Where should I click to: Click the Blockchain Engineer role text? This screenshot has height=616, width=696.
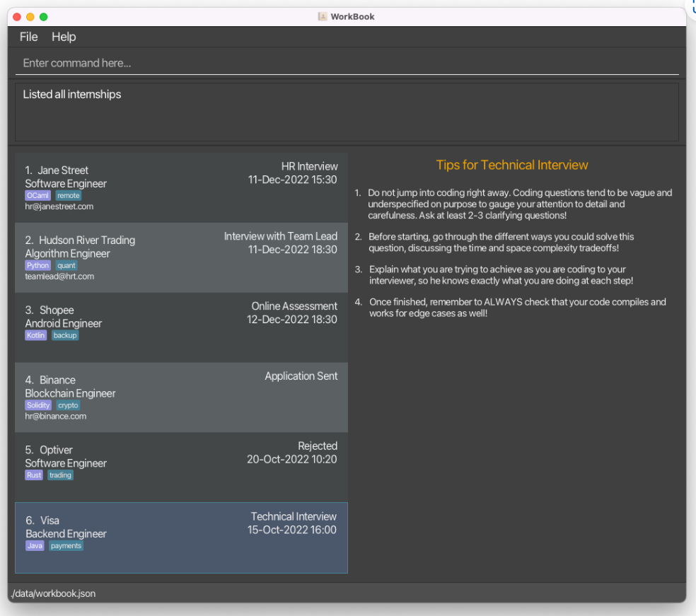[70, 393]
